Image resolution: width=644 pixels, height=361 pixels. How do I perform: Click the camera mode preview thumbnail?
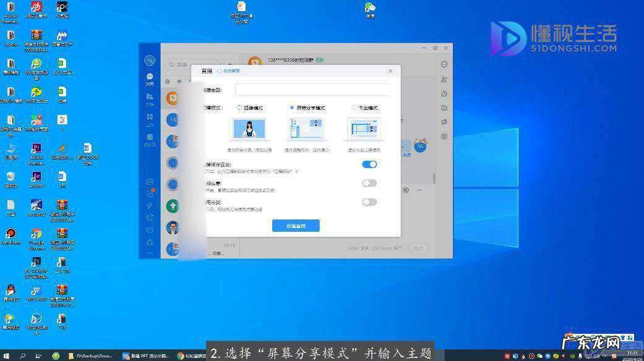tap(248, 130)
